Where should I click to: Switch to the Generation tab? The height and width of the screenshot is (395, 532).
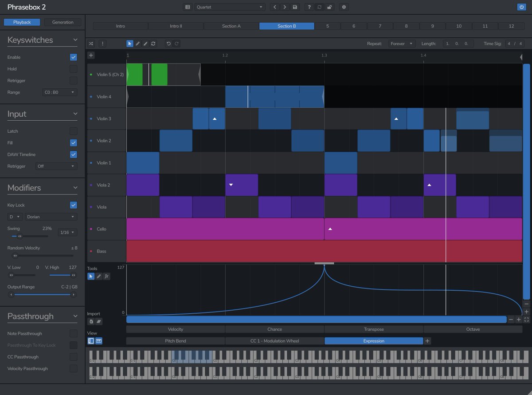62,22
